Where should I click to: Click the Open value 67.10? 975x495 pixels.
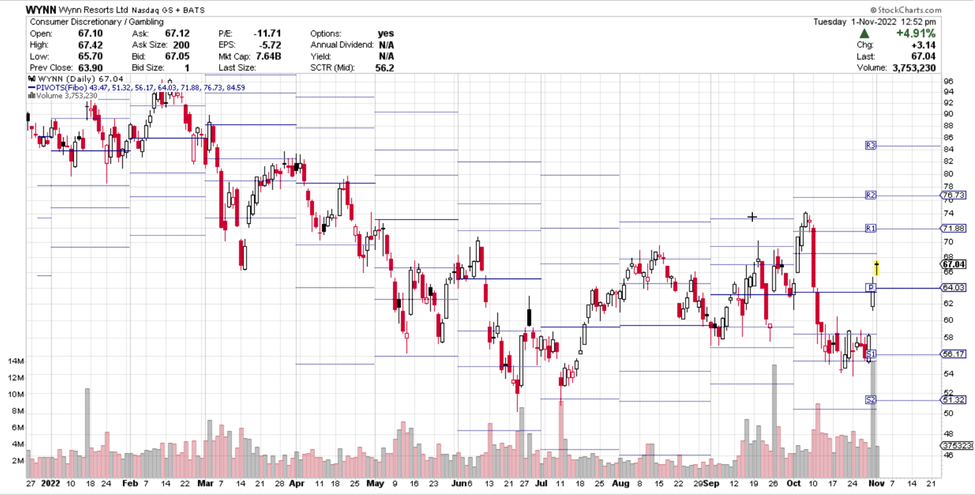click(90, 34)
